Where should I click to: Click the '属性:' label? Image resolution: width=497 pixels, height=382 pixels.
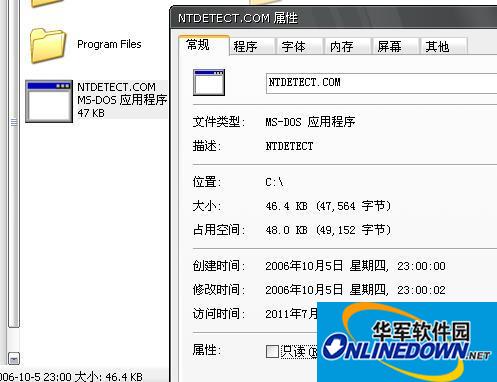click(207, 350)
